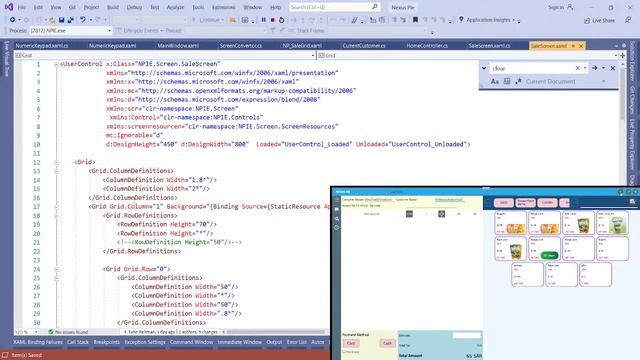640x360 pixels.
Task: Click the Application Insights pin icon
Action: [x=461, y=20]
